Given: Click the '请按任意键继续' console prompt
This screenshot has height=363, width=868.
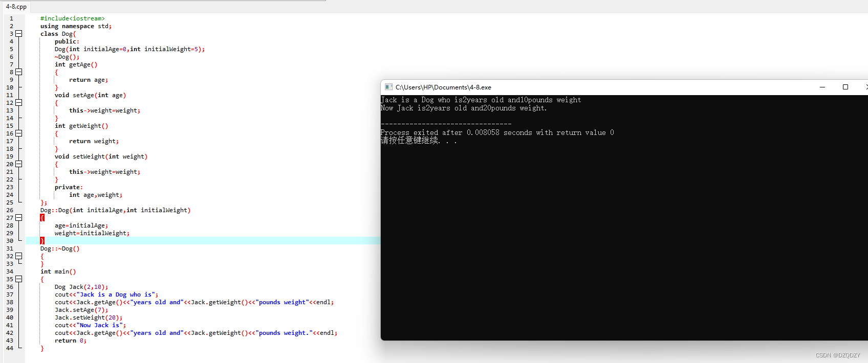Looking at the screenshot, I should coord(419,141).
